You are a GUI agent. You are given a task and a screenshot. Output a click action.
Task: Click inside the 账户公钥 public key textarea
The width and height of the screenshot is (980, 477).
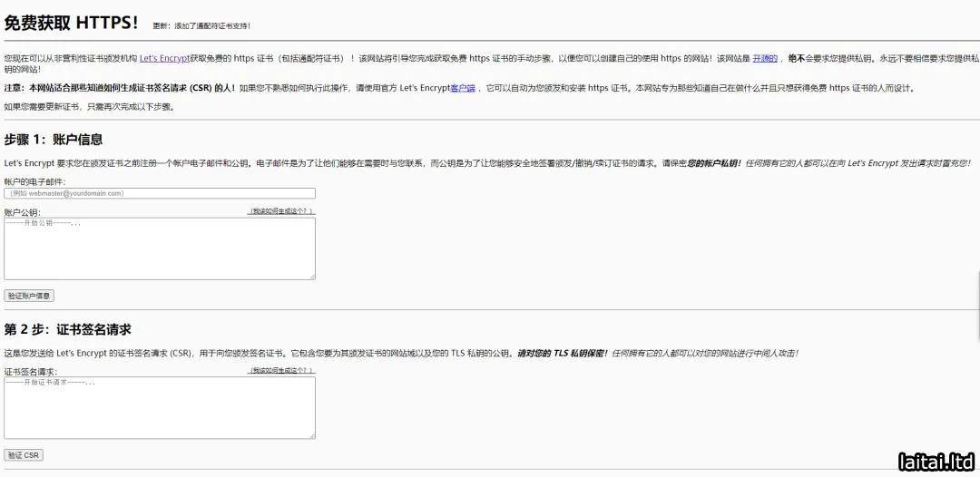[160, 248]
